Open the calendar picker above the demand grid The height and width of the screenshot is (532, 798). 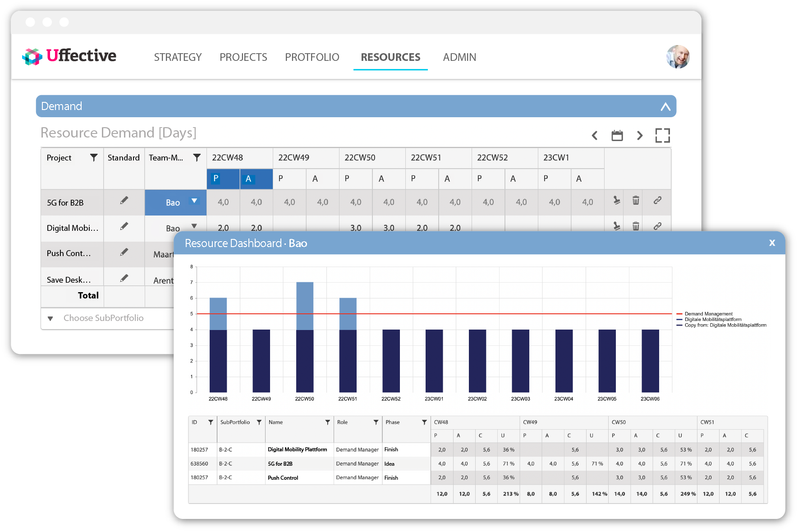pos(617,135)
